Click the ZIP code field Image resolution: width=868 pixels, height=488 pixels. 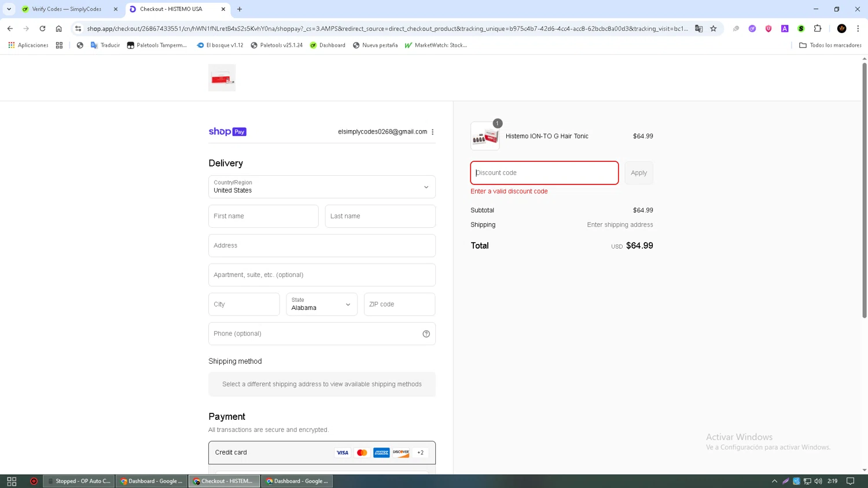pyautogui.click(x=399, y=304)
